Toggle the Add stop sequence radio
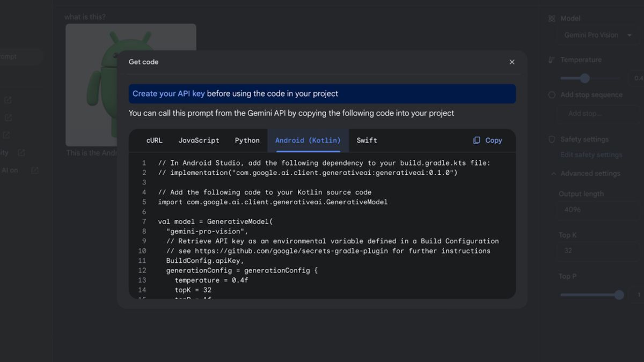 552,95
